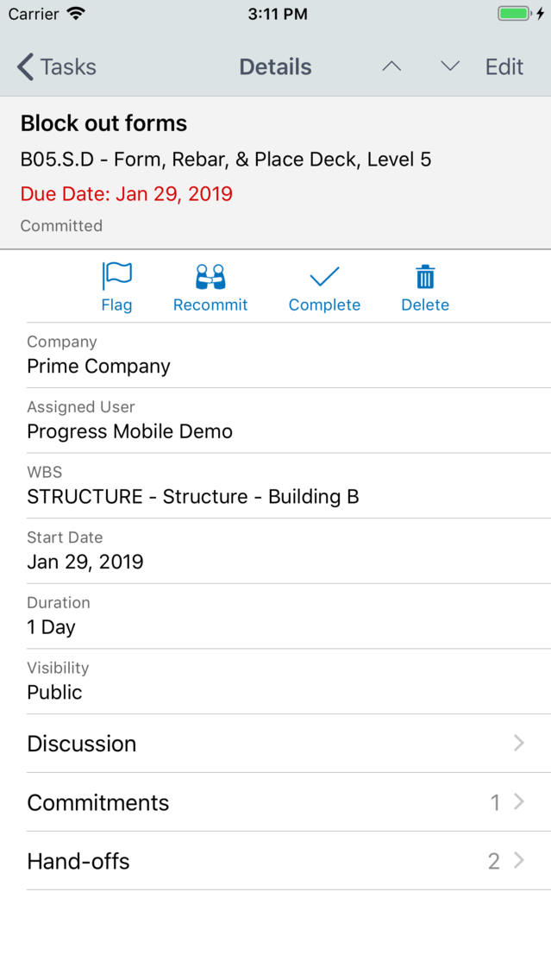Viewport: 551px width, 980px height.
Task: Tap the back chevron beside Tasks
Action: tap(25, 67)
